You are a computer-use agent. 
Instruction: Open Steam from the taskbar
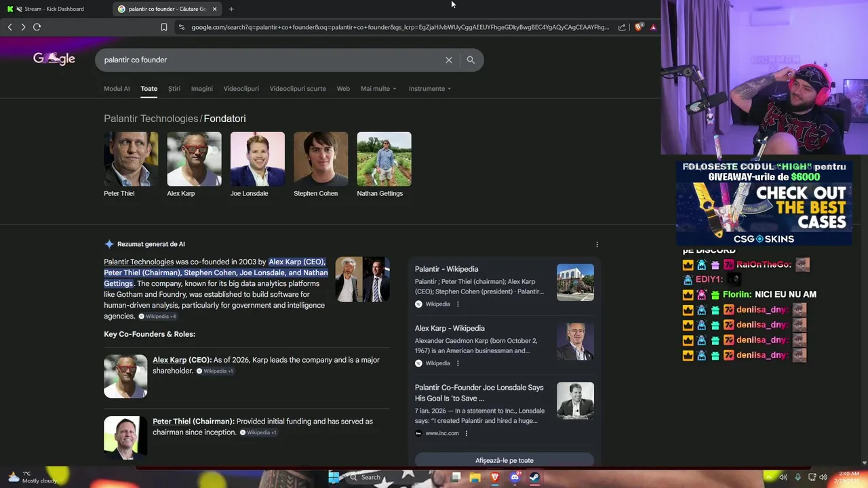534,477
